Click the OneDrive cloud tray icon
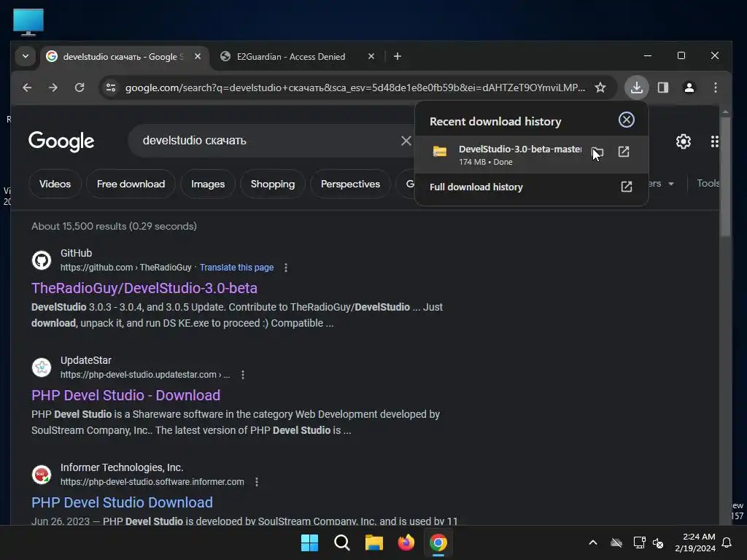 [x=616, y=542]
